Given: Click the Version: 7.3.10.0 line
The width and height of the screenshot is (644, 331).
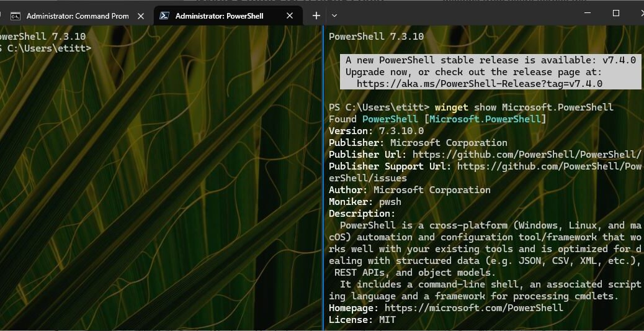Looking at the screenshot, I should tap(376, 131).
